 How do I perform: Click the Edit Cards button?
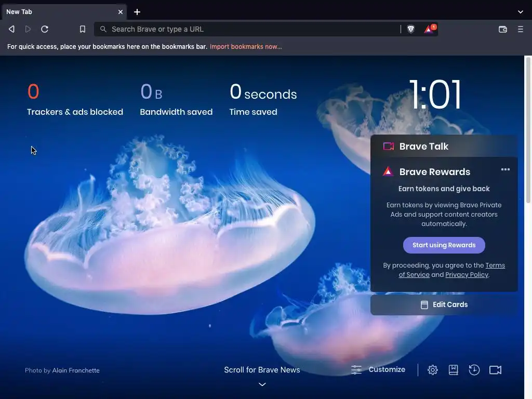click(444, 304)
